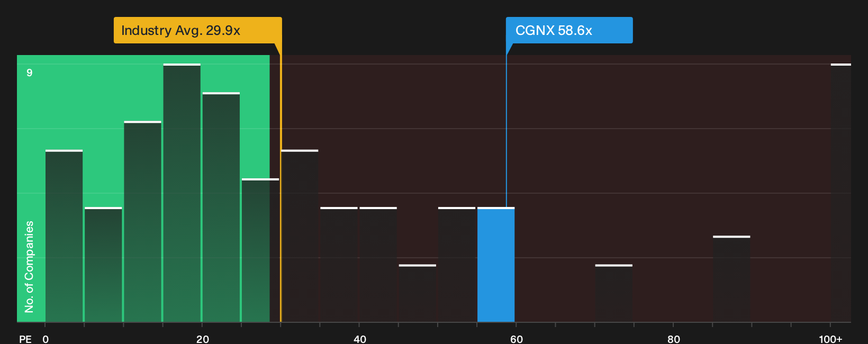Select the bar for PE 35-40

pos(339,265)
